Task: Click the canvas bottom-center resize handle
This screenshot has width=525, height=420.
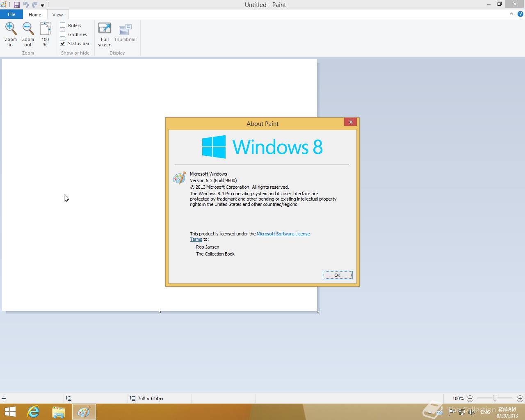Action: (160, 312)
